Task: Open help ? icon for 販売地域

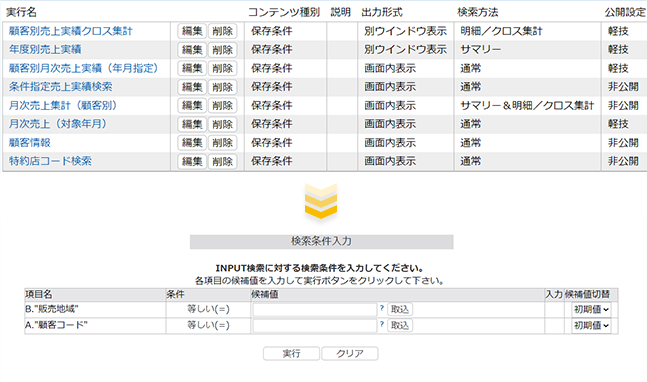Action: pos(382,308)
